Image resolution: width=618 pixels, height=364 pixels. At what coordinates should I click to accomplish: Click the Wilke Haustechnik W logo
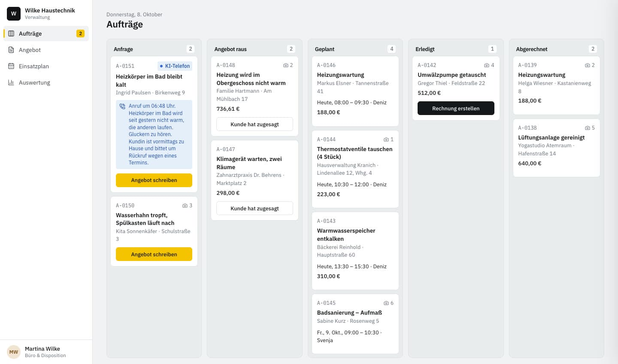(14, 14)
